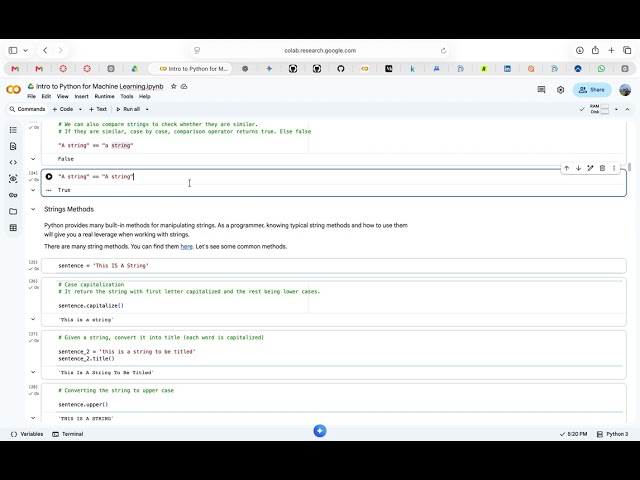This screenshot has height=480, width=640.
Task: Click the colab.research.google.com address bar
Action: [320, 51]
